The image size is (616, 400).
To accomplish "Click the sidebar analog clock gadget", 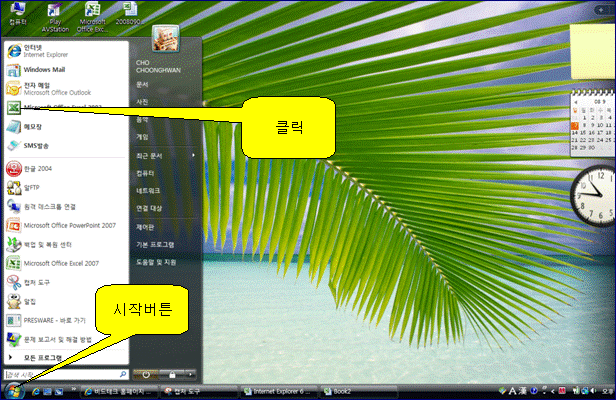I will 593,196.
